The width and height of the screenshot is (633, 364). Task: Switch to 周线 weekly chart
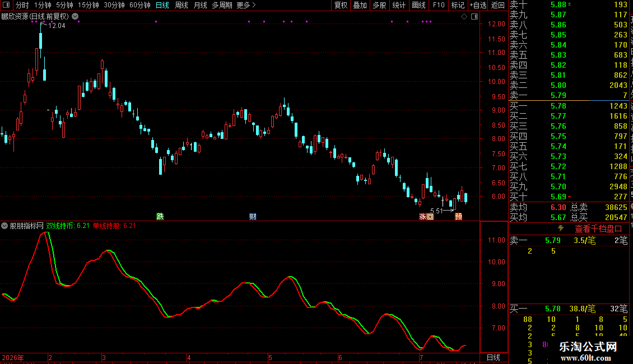click(181, 5)
